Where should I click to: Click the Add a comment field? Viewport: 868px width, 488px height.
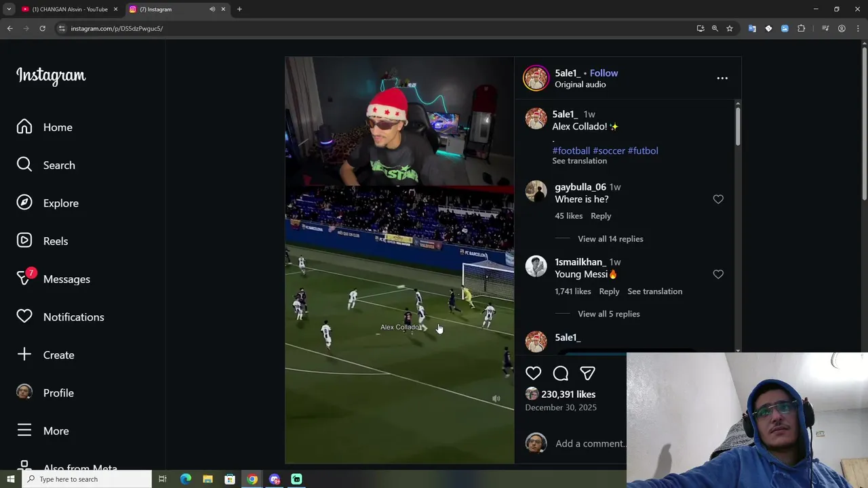(x=590, y=443)
